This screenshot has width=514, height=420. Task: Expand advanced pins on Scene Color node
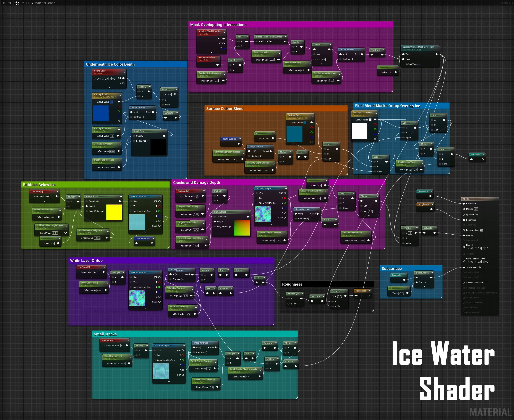109,87
